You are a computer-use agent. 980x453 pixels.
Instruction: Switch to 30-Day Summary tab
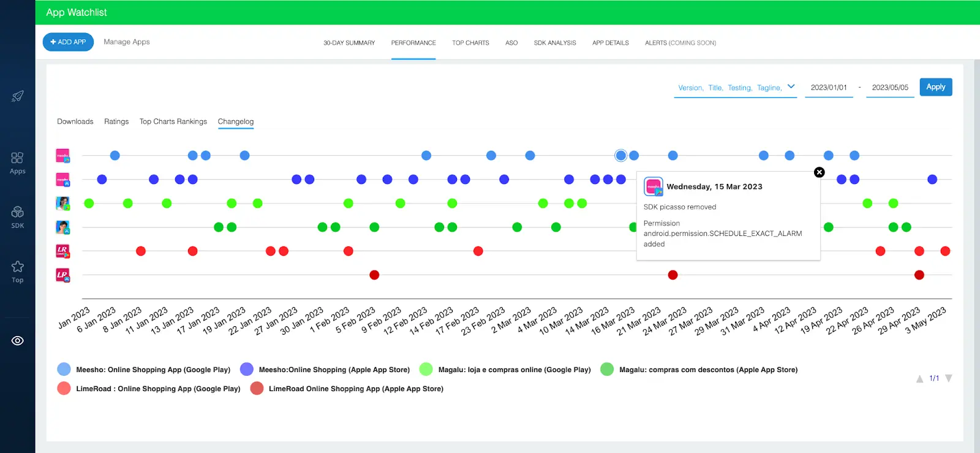(x=349, y=43)
